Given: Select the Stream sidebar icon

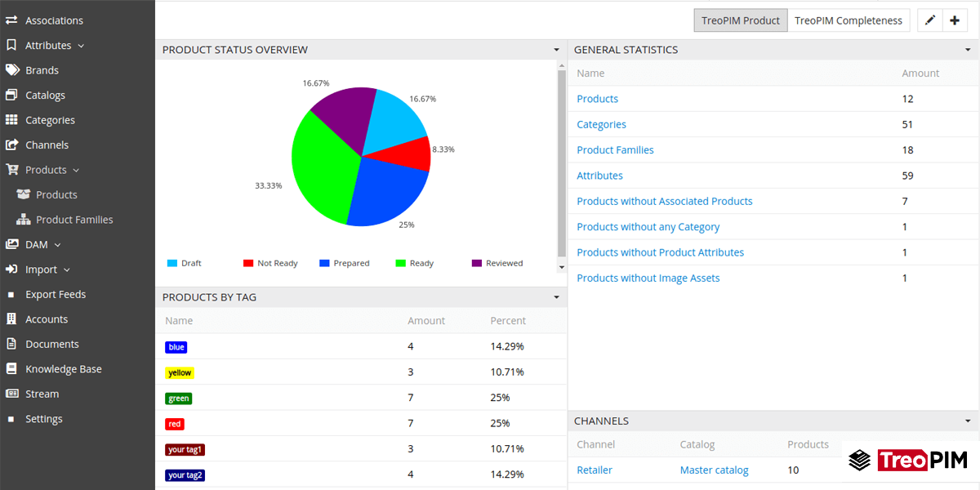Looking at the screenshot, I should [11, 394].
